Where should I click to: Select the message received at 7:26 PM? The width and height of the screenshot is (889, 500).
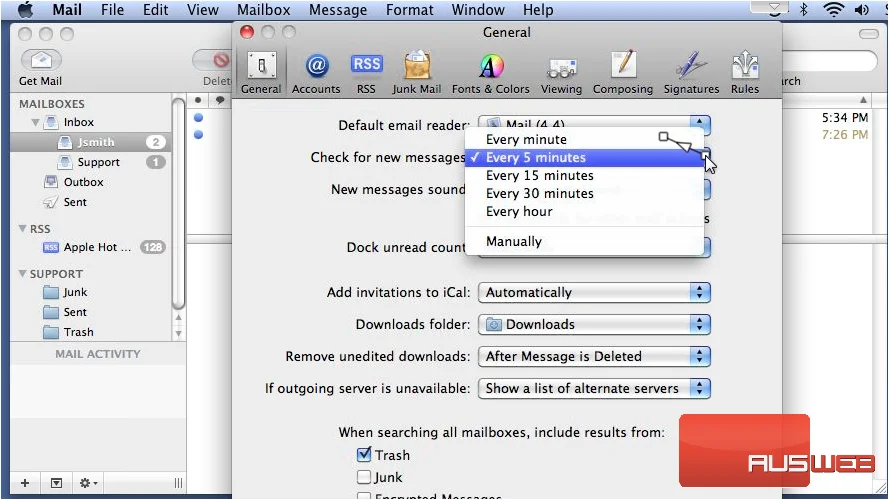(x=844, y=135)
